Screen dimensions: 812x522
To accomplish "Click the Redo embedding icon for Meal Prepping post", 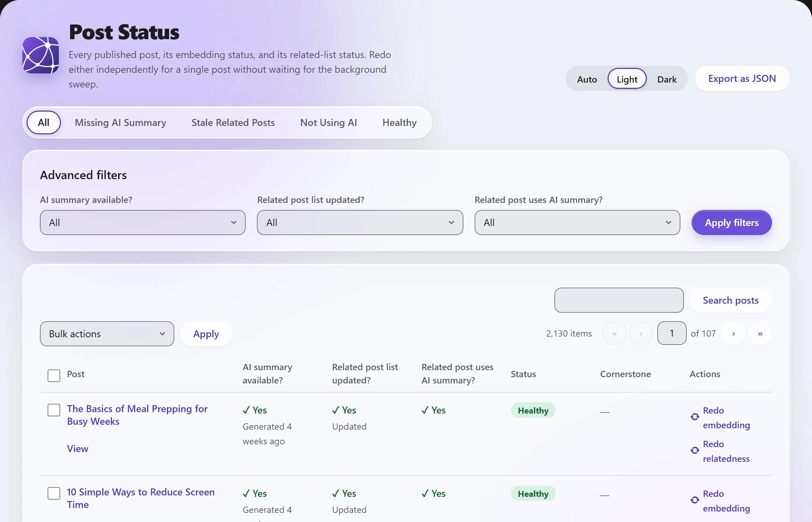I will [x=695, y=417].
